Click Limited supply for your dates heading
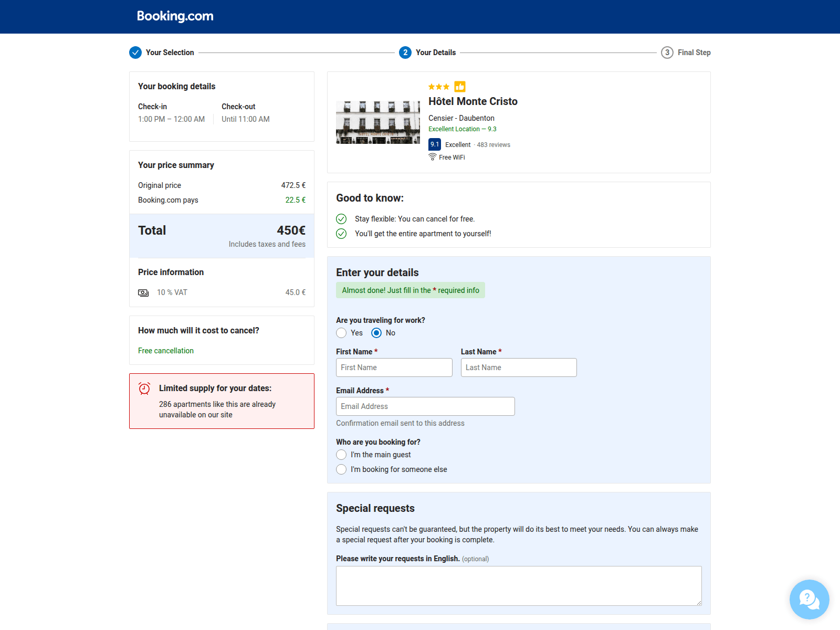This screenshot has height=630, width=840. point(215,388)
